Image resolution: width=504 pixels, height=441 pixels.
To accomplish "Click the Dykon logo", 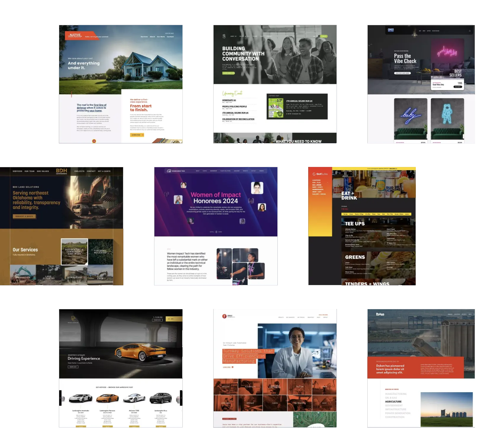I will (380, 314).
